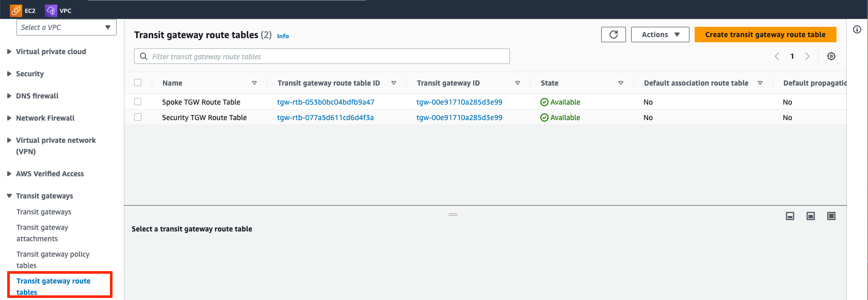Set split panel to half height icon
The height and width of the screenshot is (300, 868).
(810, 216)
